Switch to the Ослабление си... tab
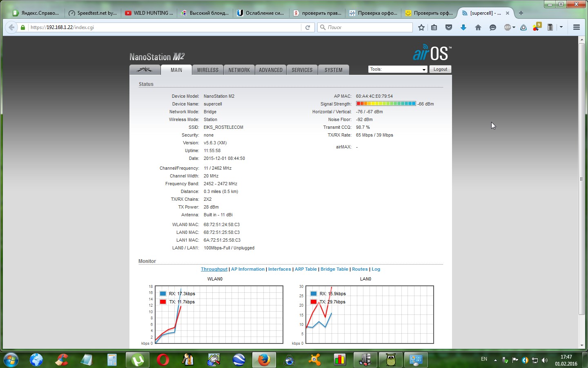Viewport: 588px width, 368px height. pyautogui.click(x=261, y=13)
